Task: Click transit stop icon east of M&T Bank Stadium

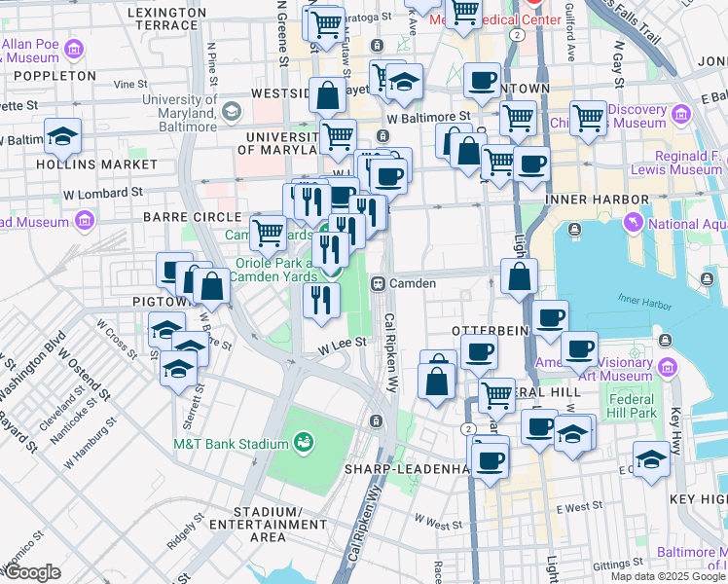Action: [x=376, y=421]
